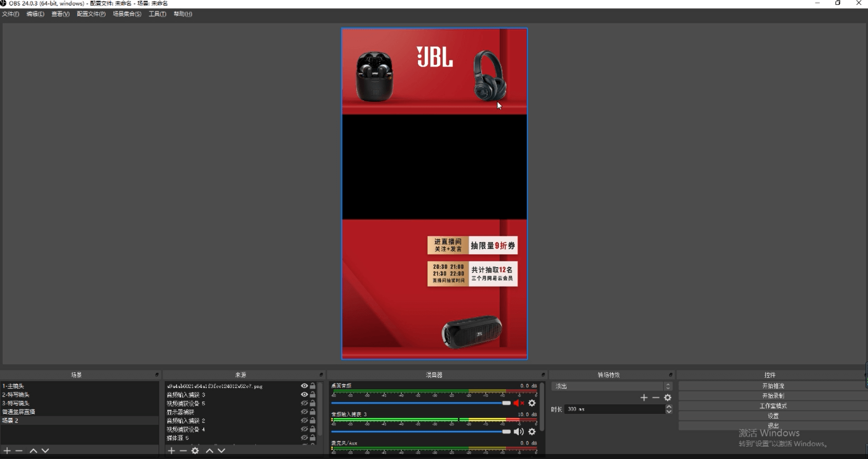Image resolution: width=868 pixels, height=459 pixels.
Task: Open 设置 from controls panel
Action: (x=773, y=416)
